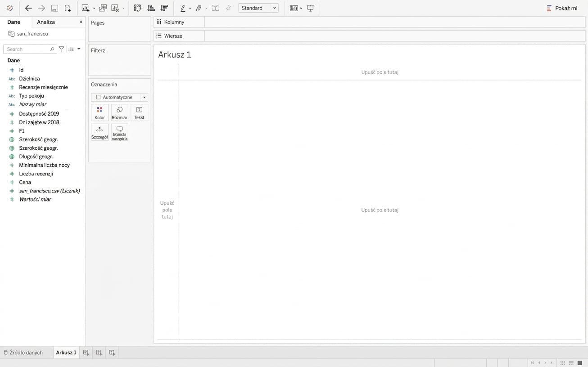This screenshot has width=588, height=367.
Task: Select the Arkusz 1 sheet tab
Action: [x=66, y=353]
